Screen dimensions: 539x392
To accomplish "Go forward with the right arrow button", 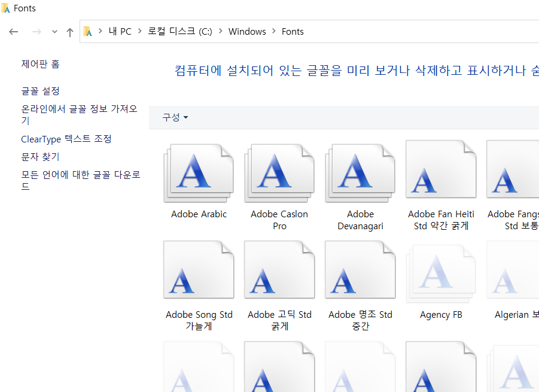I will pos(36,32).
